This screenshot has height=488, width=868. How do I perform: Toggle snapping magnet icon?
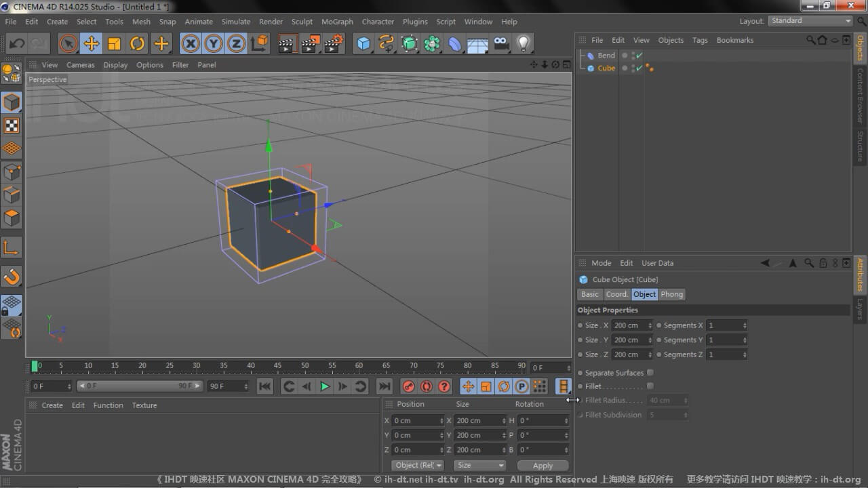[x=12, y=277]
